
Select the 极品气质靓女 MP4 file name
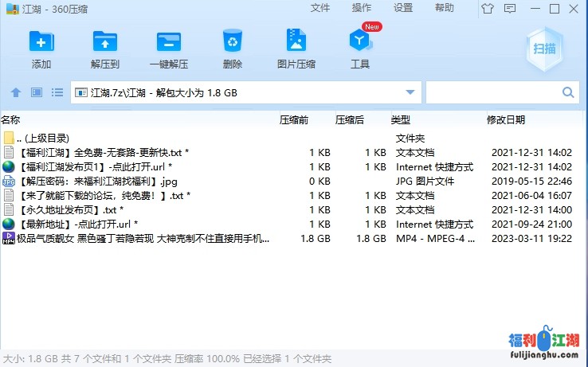(143, 238)
